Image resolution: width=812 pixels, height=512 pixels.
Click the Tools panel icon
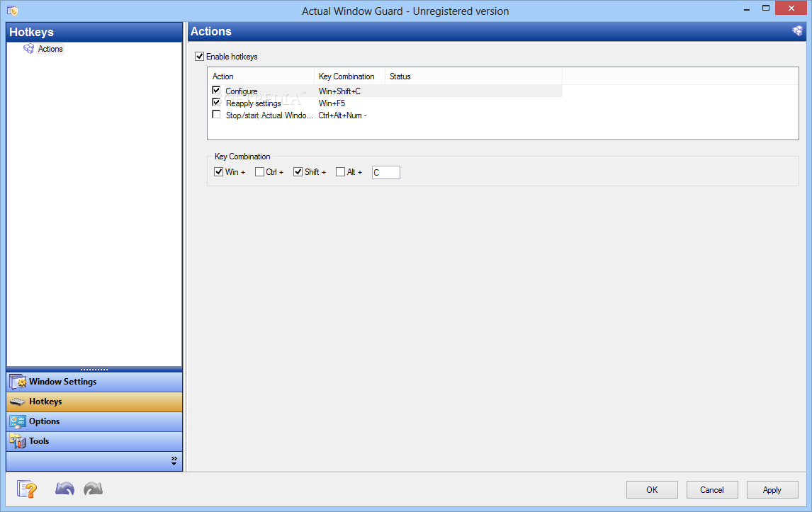point(18,441)
